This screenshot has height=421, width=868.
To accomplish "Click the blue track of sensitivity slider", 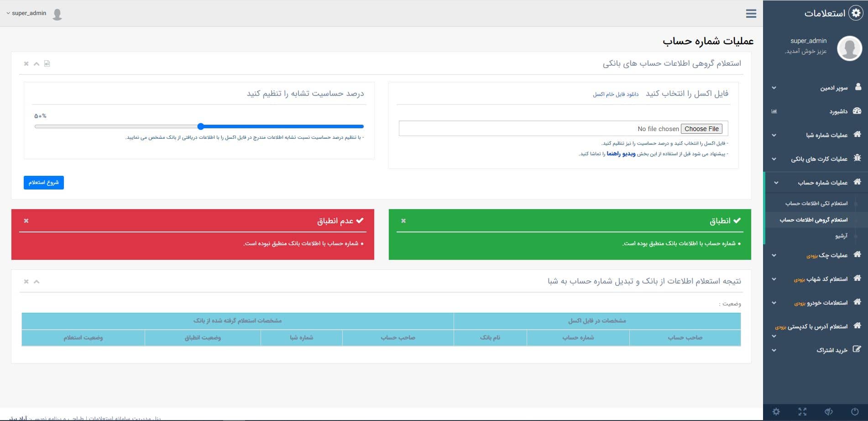I will (x=282, y=126).
